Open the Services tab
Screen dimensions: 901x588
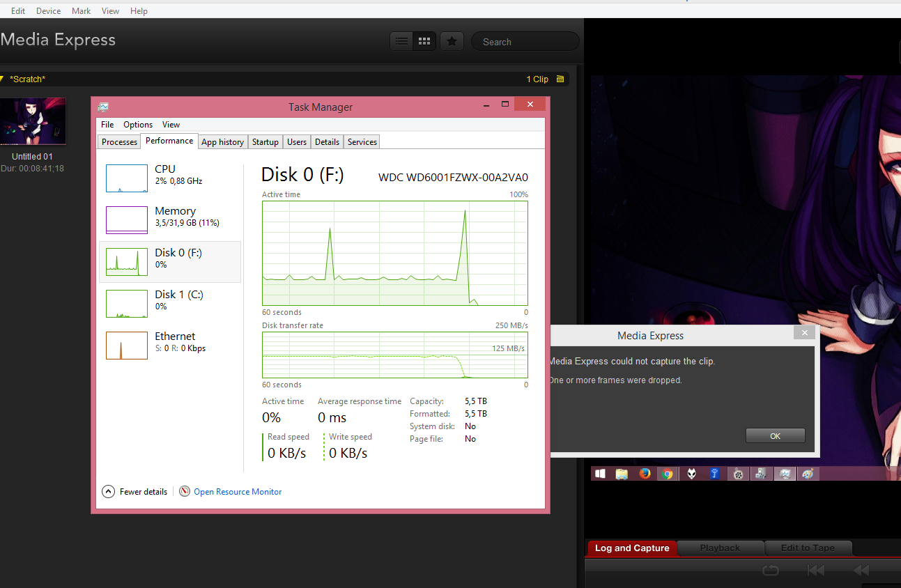tap(362, 142)
